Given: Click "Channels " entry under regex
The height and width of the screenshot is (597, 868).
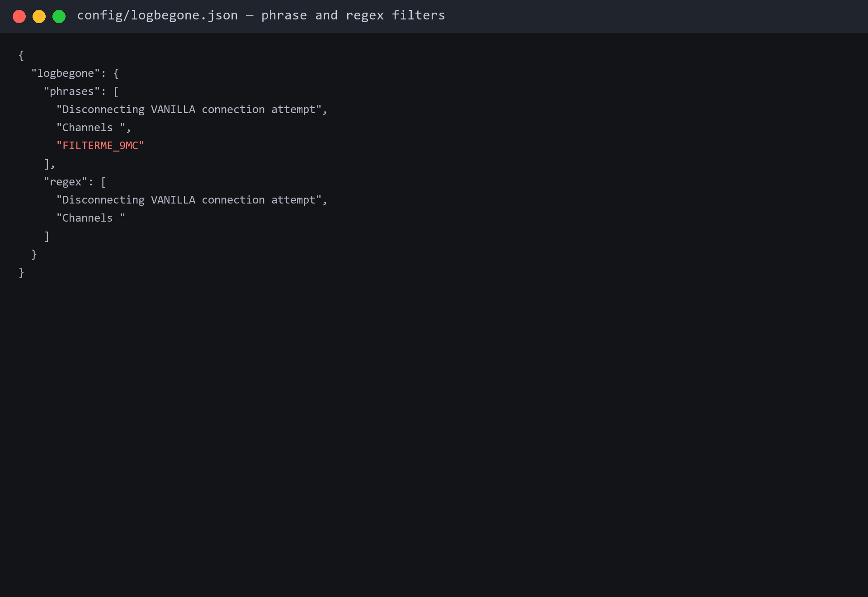Looking at the screenshot, I should [x=90, y=218].
